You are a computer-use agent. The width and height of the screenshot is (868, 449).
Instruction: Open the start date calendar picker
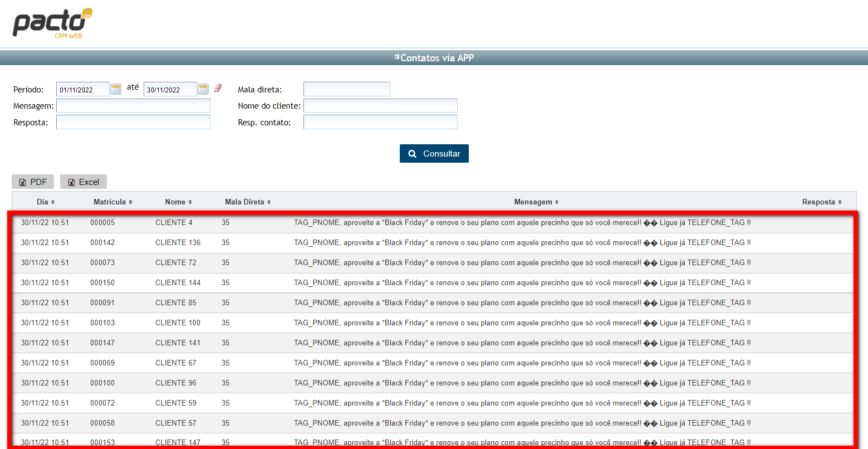(x=116, y=89)
